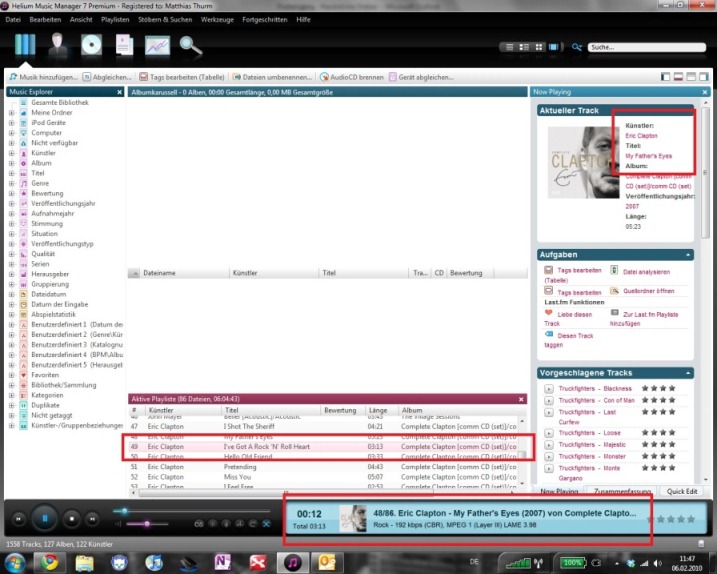Open Google Chrome from the taskbar
Screen dimensions: 717x574
click(49, 562)
